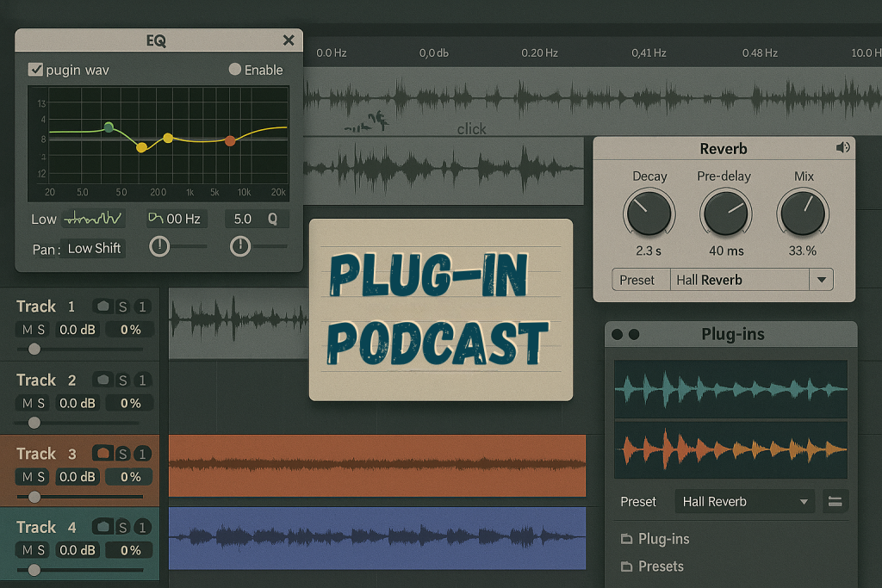
Task: Open the Reverb panel Hall Reverb dropdown arrow
Action: 821,280
